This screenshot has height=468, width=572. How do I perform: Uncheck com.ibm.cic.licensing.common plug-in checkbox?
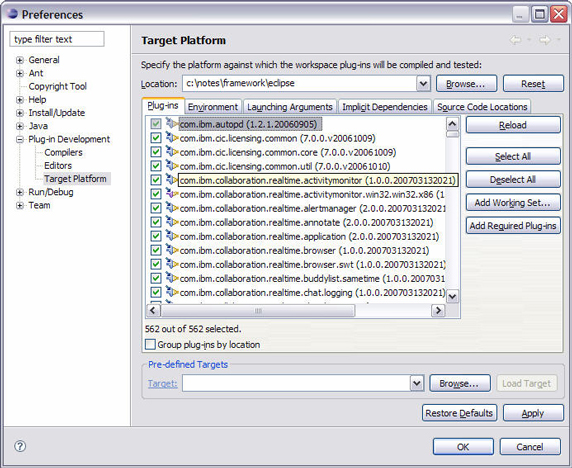(156, 138)
